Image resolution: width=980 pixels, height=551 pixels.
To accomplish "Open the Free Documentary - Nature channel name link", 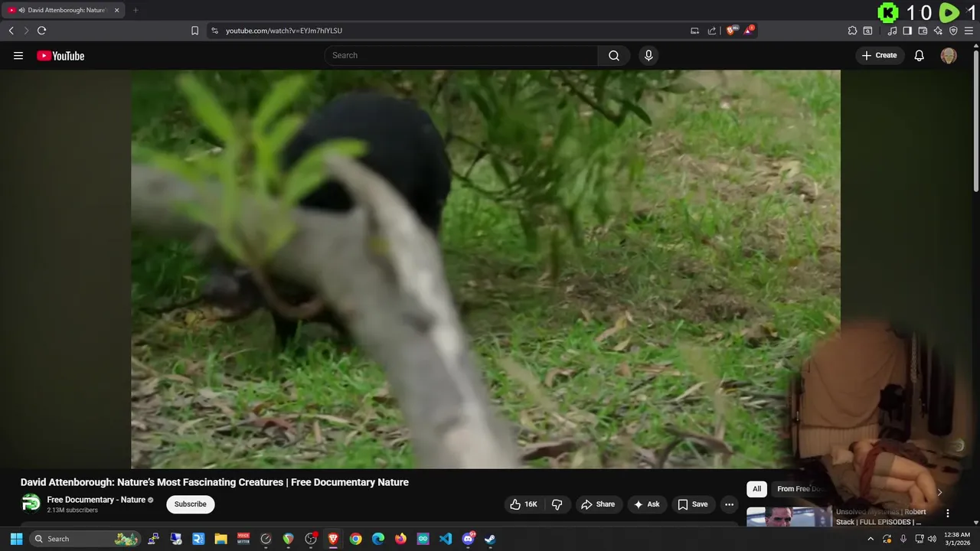I will click(x=96, y=500).
